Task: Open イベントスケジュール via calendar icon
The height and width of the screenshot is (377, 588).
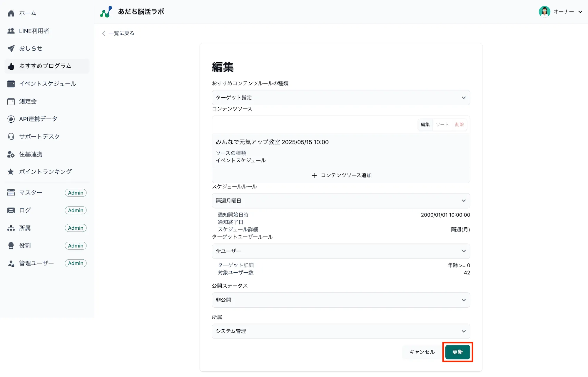Action: tap(11, 84)
